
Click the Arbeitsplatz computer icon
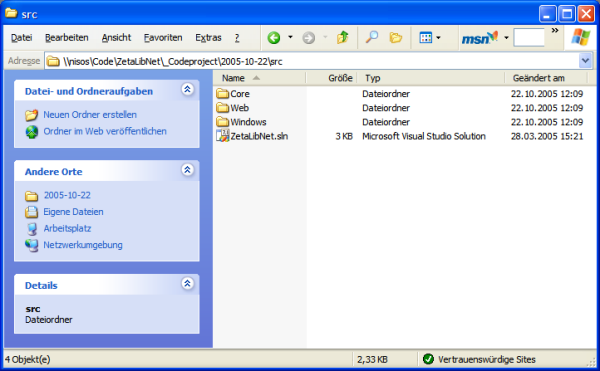click(x=32, y=229)
